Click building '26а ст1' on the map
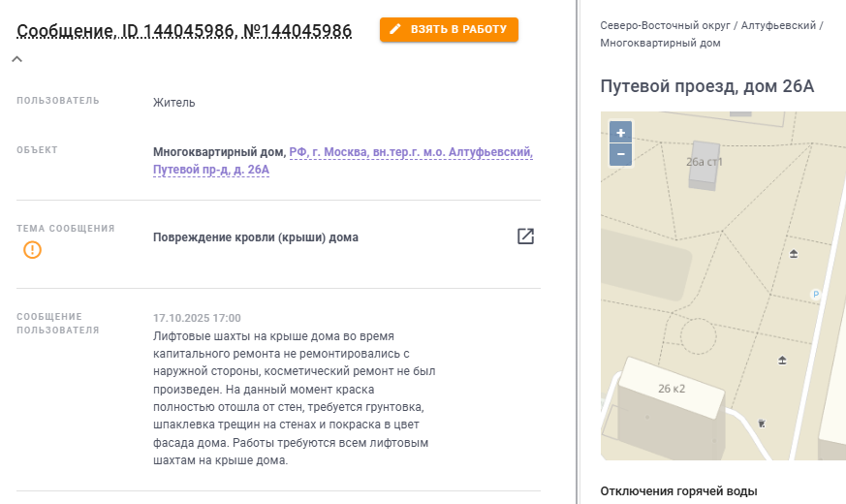The width and height of the screenshot is (846, 504). 705,162
